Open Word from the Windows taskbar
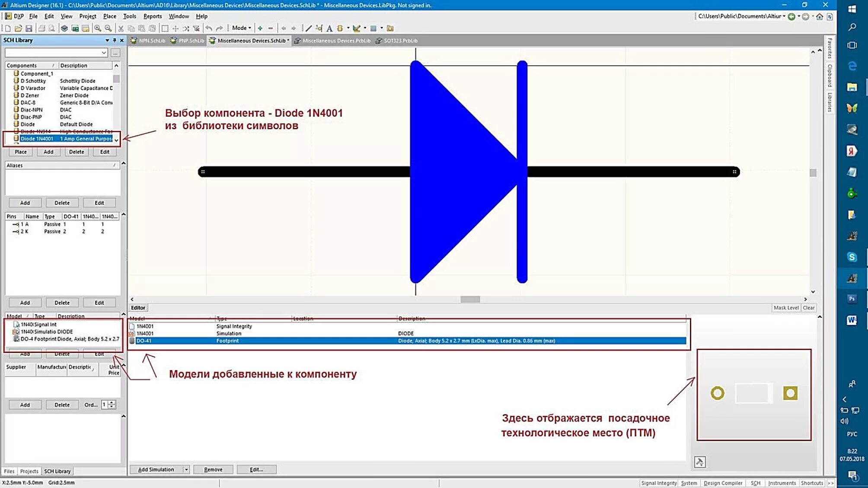The width and height of the screenshot is (868, 488). [852, 320]
